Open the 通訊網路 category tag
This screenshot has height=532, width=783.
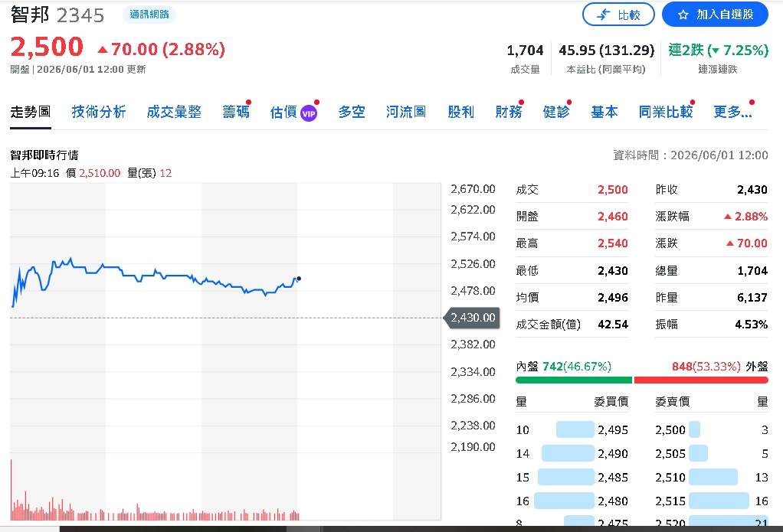pyautogui.click(x=149, y=15)
